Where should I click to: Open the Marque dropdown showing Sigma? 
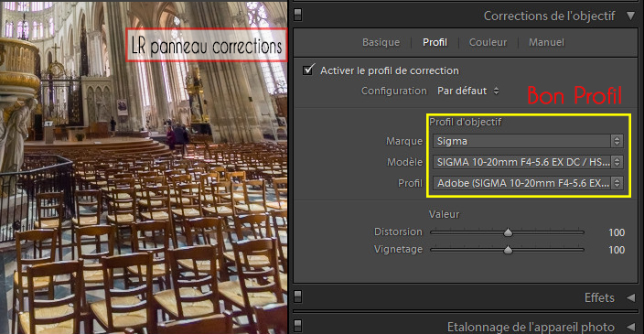(x=528, y=141)
